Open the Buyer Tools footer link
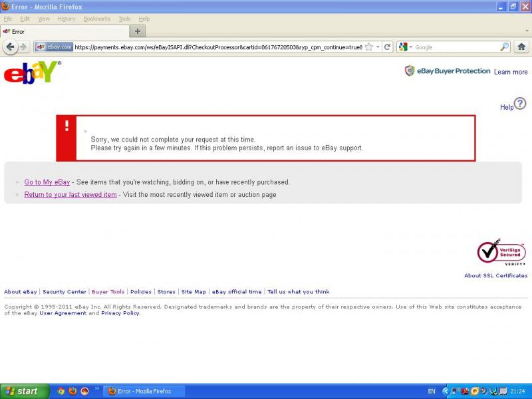Screen dimensions: 532x399 point(108,292)
